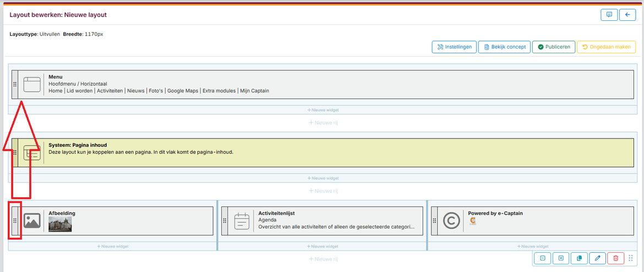The height and width of the screenshot is (272, 644).
Task: Duplicate the row with the copy icon
Action: click(579, 258)
